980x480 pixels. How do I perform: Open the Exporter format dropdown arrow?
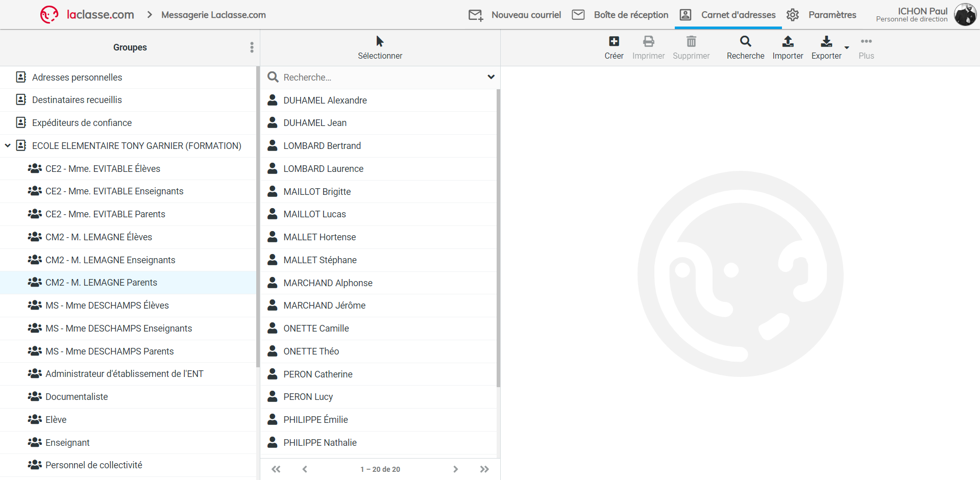pos(847,47)
